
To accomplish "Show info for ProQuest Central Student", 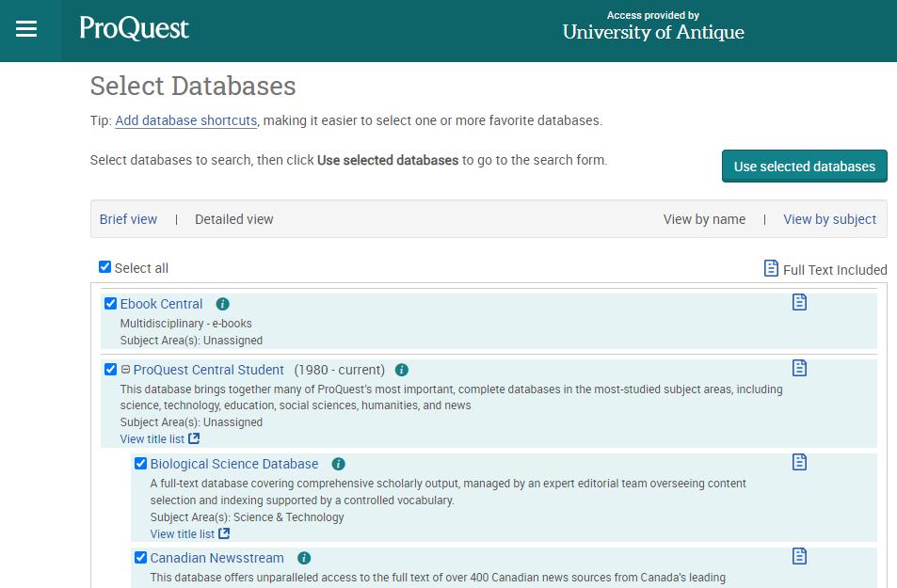I will 402,370.
